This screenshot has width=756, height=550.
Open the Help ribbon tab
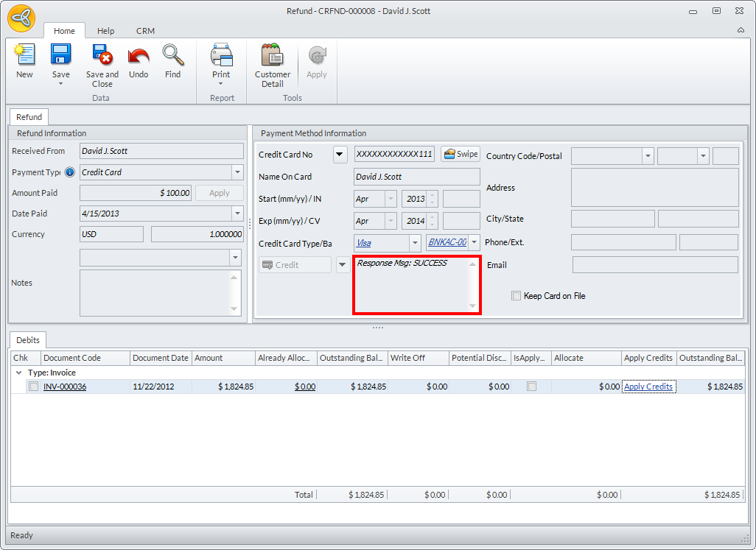(106, 31)
